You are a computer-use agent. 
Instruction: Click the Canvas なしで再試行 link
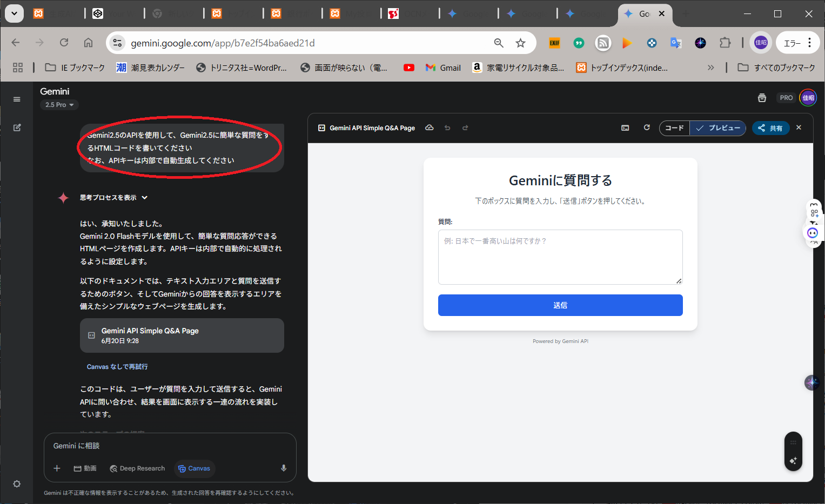click(117, 367)
